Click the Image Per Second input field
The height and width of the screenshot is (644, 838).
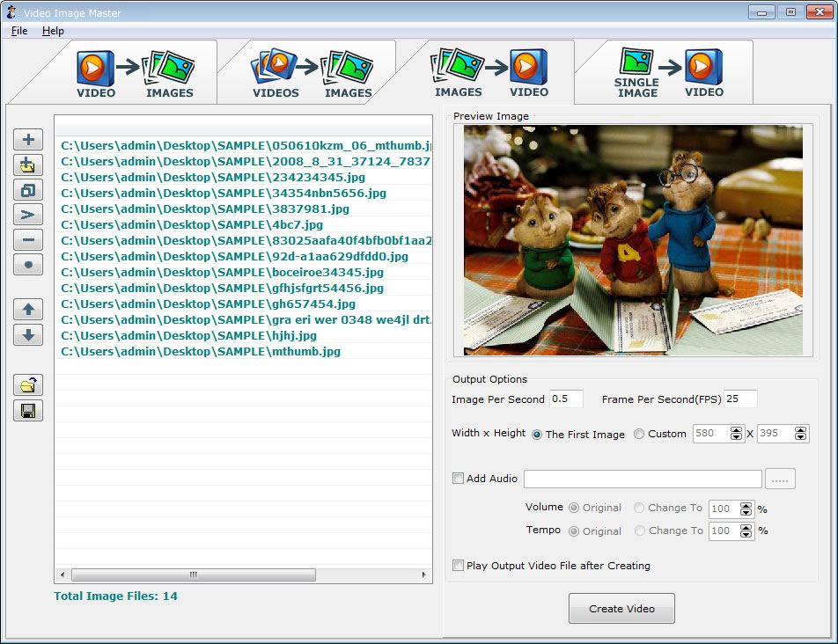point(566,399)
